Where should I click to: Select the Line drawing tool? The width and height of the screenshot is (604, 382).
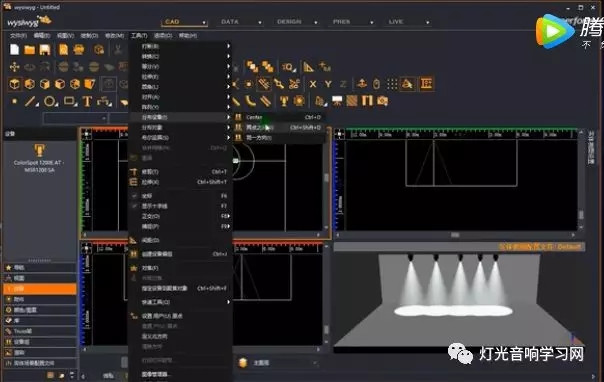[30, 101]
